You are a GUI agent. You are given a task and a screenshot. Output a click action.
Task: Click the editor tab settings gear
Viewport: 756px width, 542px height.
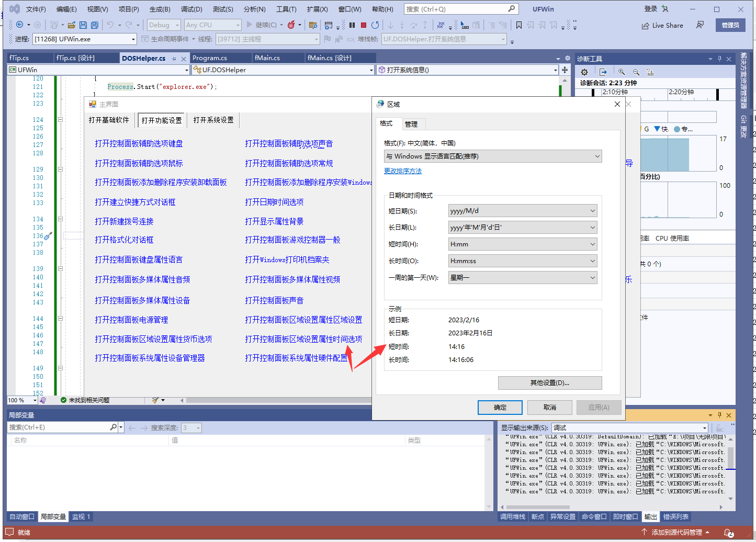click(x=567, y=58)
